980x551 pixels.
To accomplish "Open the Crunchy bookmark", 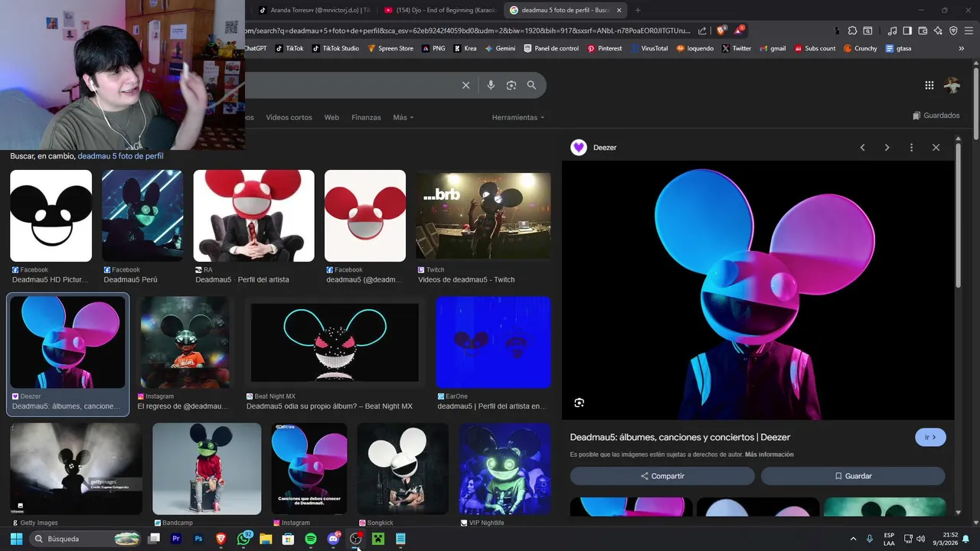I will 861,48.
